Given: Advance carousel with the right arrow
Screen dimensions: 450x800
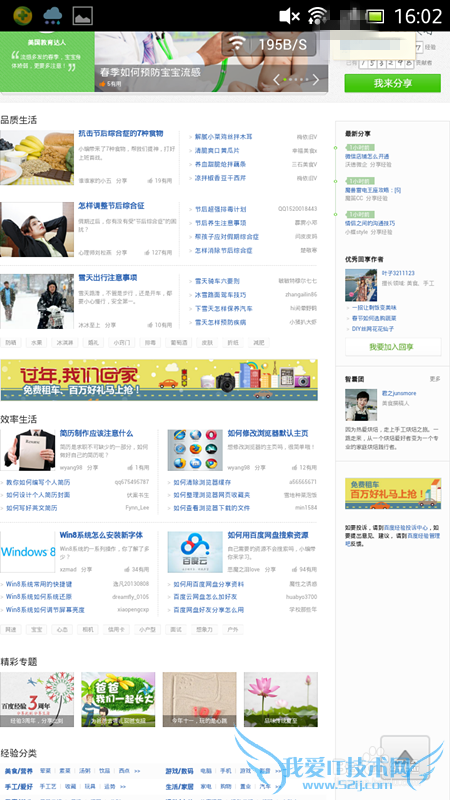Looking at the screenshot, I should (x=316, y=80).
